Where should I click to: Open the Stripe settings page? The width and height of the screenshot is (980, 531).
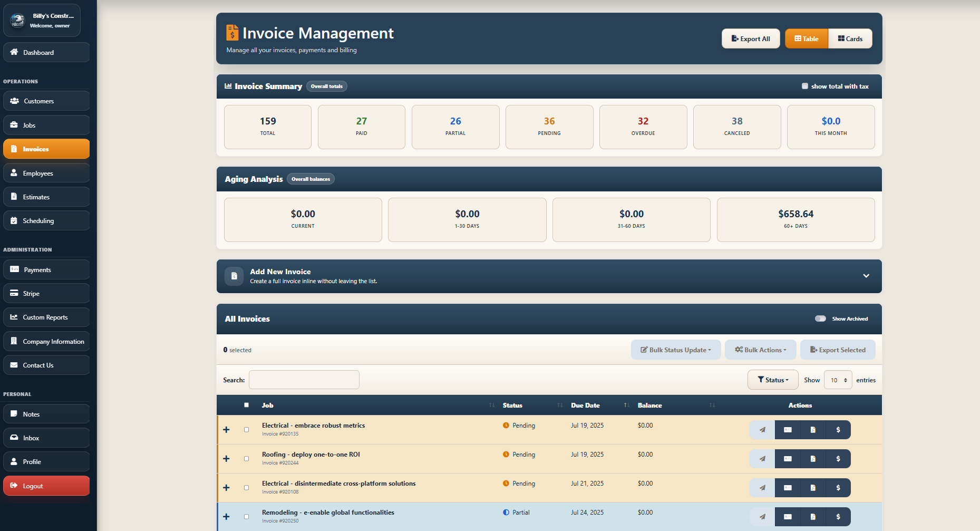46,293
